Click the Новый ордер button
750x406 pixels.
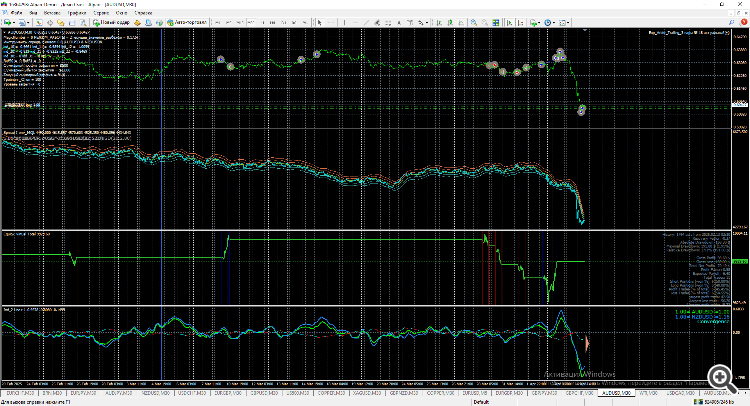pos(111,22)
